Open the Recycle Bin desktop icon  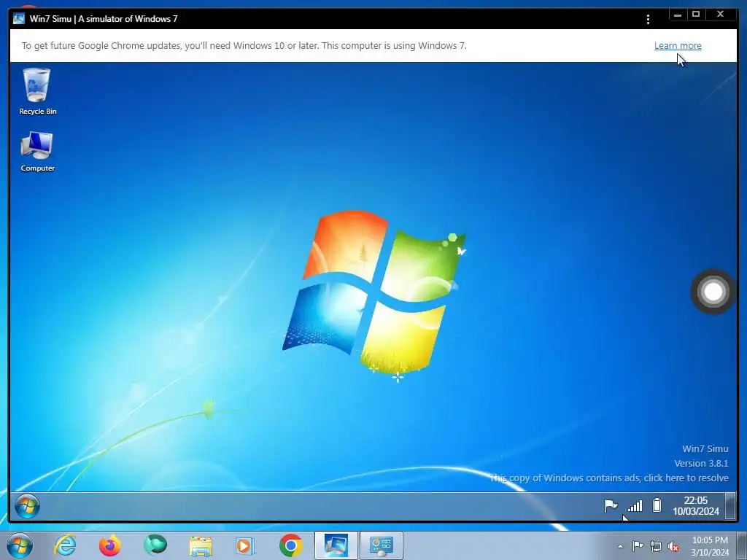37,91
